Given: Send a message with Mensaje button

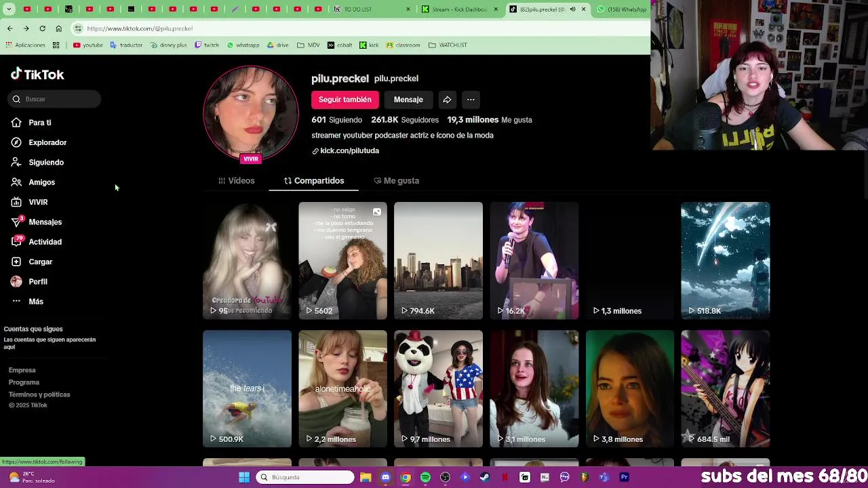Looking at the screenshot, I should coord(408,100).
